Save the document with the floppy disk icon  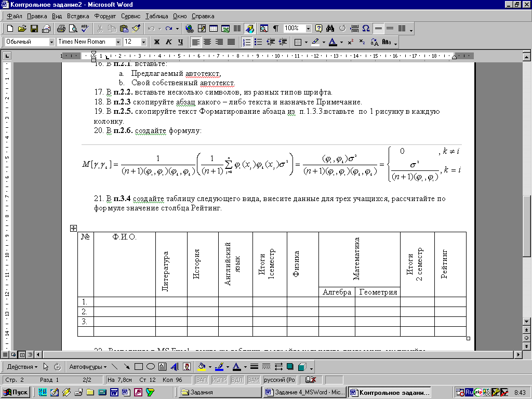pyautogui.click(x=34, y=29)
